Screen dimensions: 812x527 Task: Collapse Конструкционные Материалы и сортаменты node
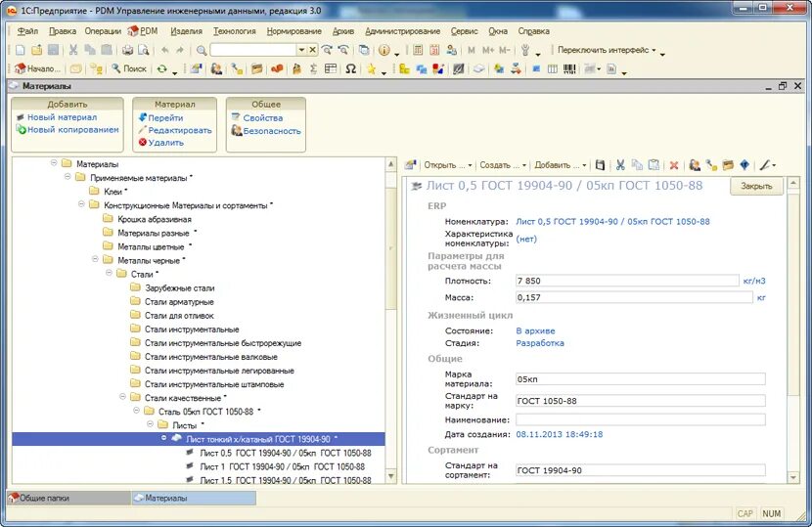(81, 204)
